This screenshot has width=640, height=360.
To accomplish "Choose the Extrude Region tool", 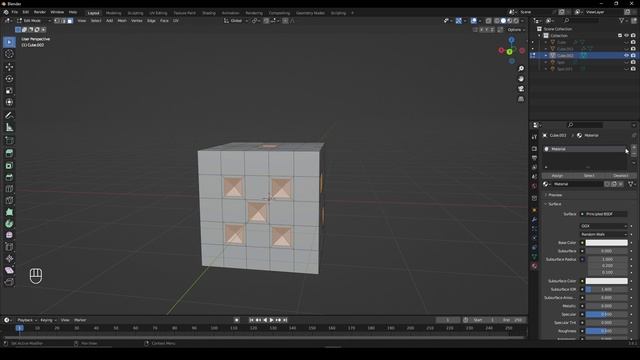I will [x=9, y=153].
